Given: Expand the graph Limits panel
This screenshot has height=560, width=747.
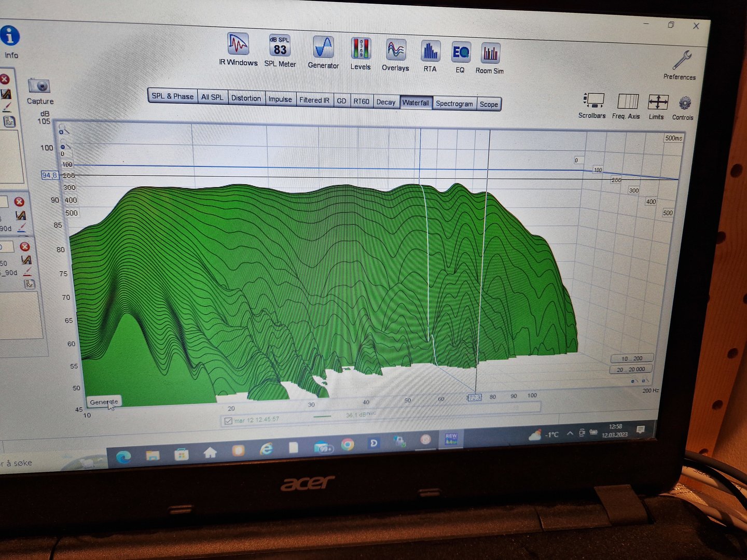Looking at the screenshot, I should pos(657,102).
